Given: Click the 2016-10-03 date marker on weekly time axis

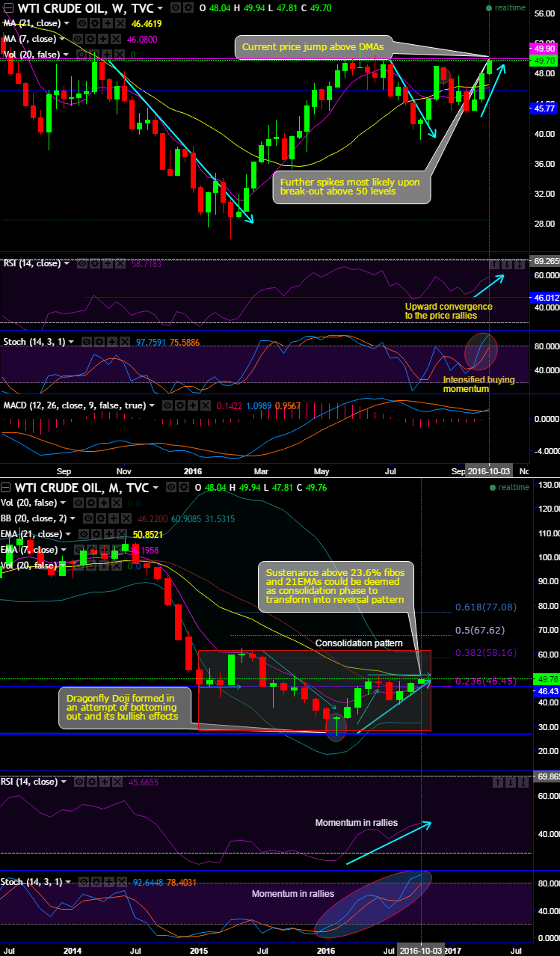Looking at the screenshot, I should (x=490, y=472).
